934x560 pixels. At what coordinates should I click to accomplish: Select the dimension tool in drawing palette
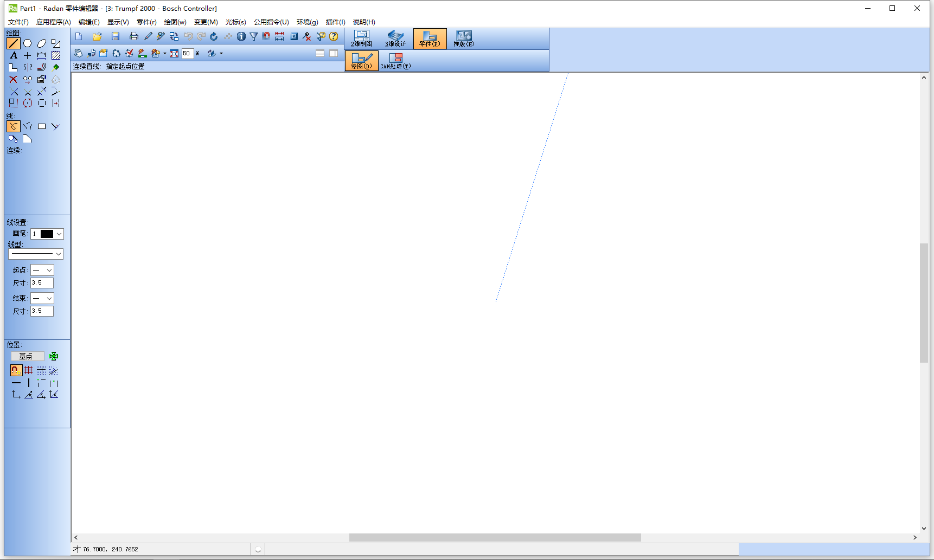pos(42,55)
